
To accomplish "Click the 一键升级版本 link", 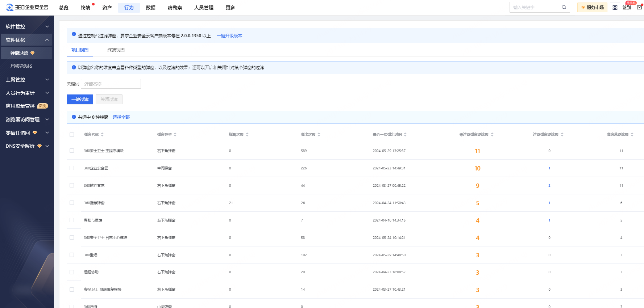I will tap(229, 36).
